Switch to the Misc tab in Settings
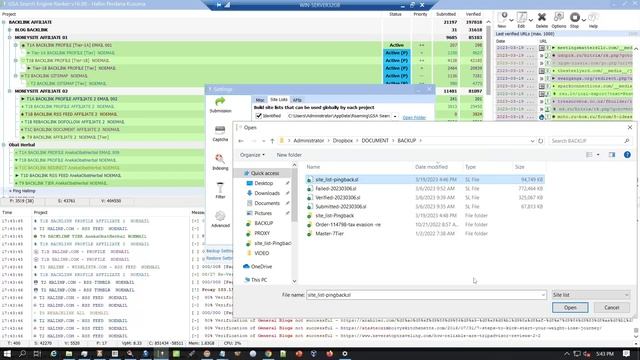Viewport: 640px width, 360px height. tap(260, 100)
